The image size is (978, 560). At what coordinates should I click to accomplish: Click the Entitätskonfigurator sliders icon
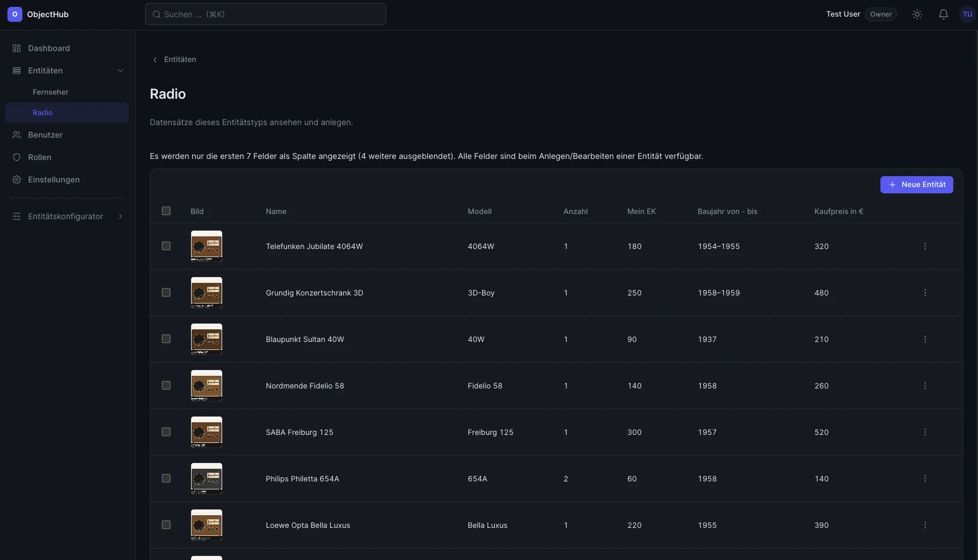(x=17, y=216)
